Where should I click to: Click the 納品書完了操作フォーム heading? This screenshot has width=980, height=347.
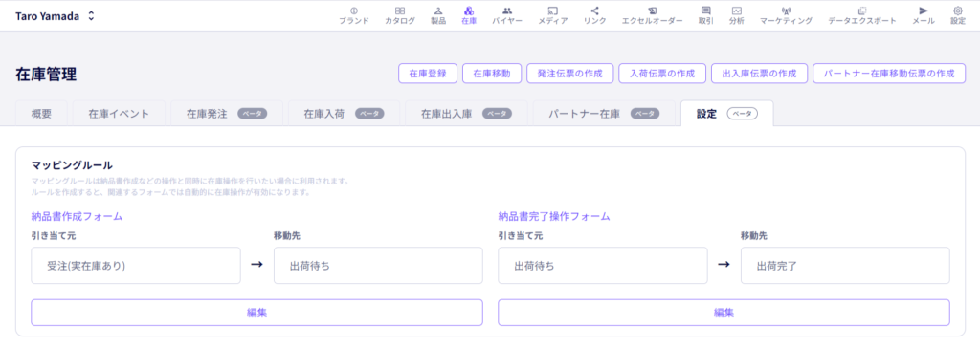554,217
